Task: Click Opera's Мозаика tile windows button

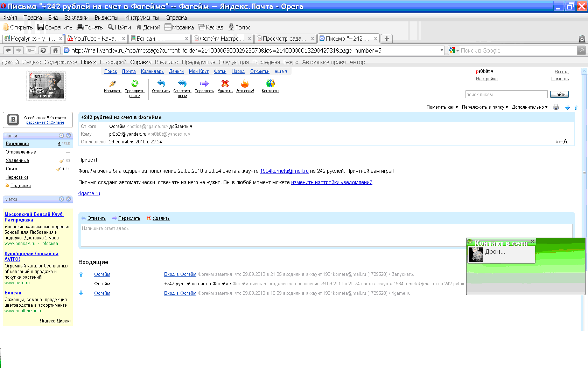Action: (179, 27)
